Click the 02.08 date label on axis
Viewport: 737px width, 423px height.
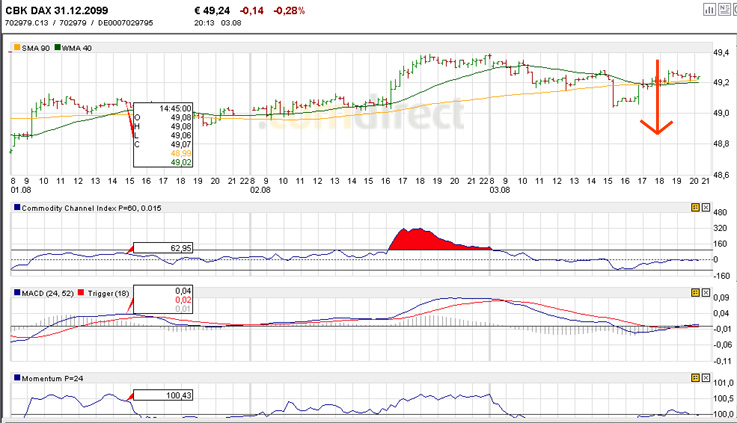tap(260, 190)
